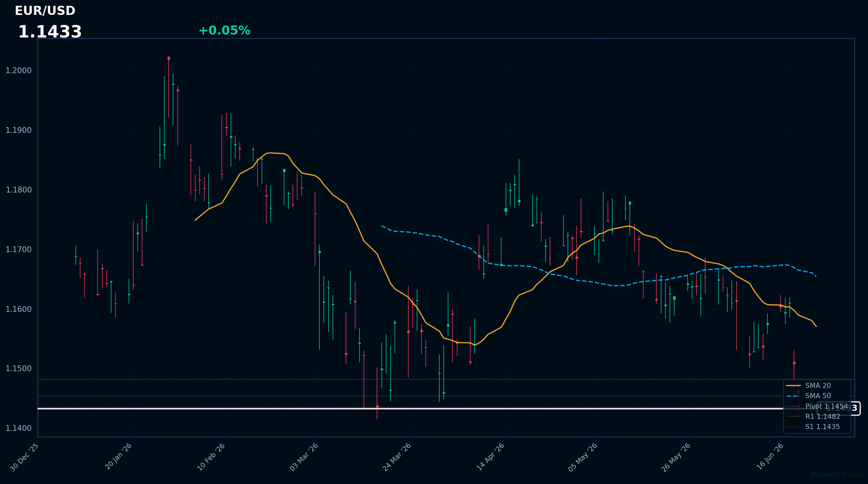The height and width of the screenshot is (484, 868).
Task: Click the 1.1800 y-axis label
Action: [19, 190]
